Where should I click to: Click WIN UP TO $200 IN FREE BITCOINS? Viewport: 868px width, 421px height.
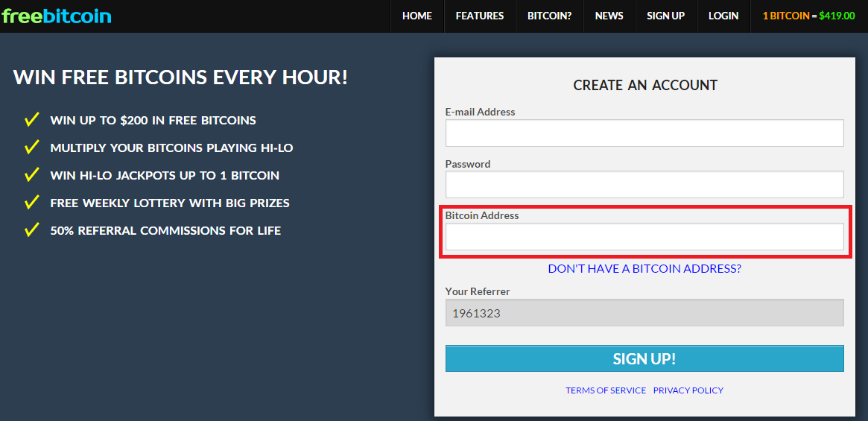[x=153, y=120]
